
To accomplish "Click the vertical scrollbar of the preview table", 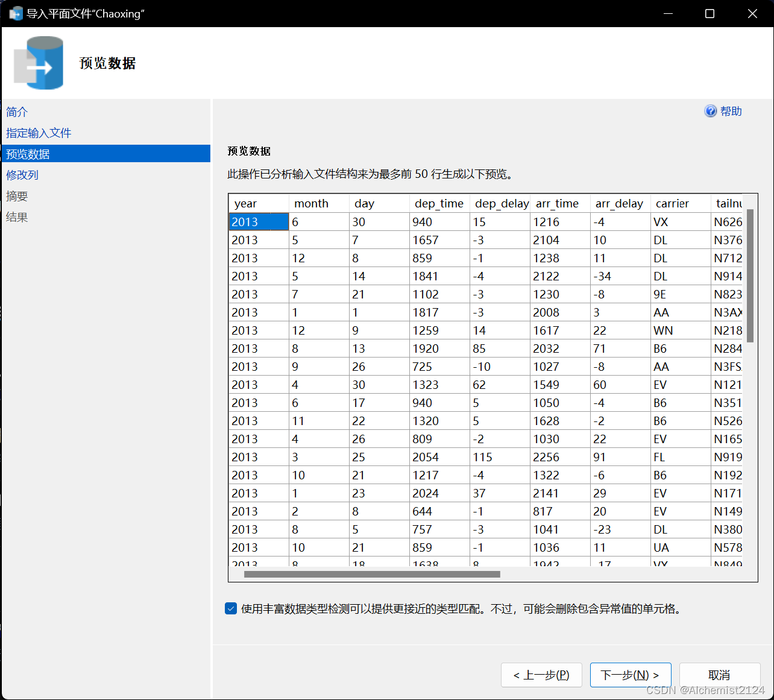I will [749, 271].
